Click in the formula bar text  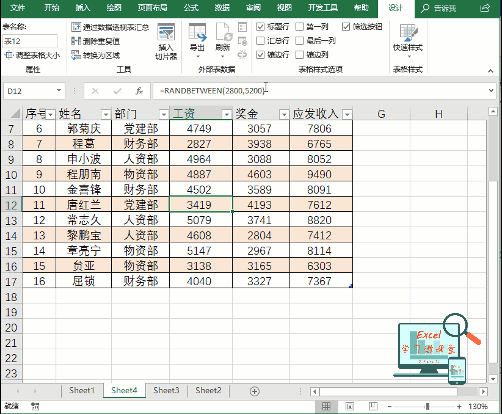point(213,91)
